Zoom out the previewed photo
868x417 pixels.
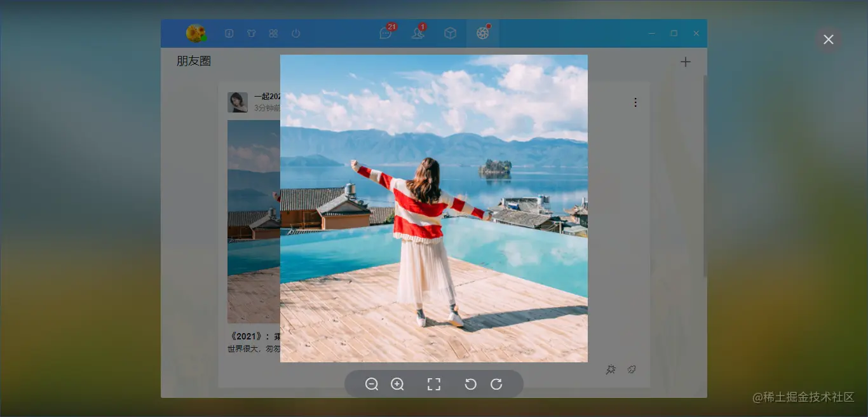372,384
